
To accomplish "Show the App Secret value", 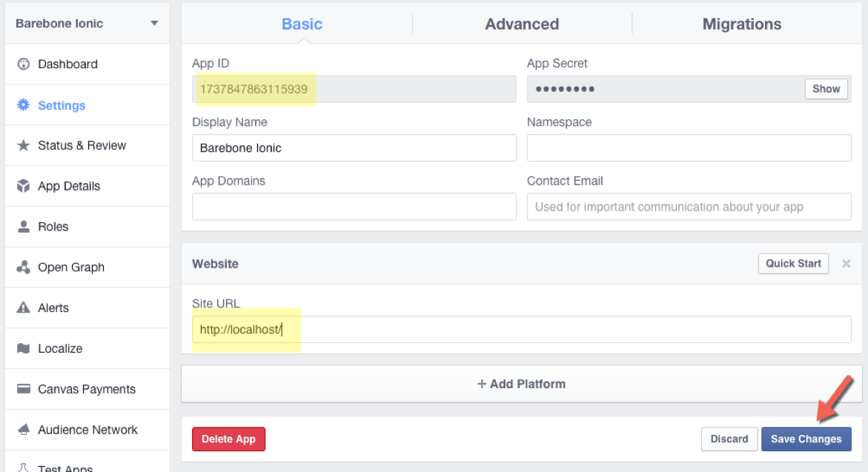I will (x=826, y=89).
